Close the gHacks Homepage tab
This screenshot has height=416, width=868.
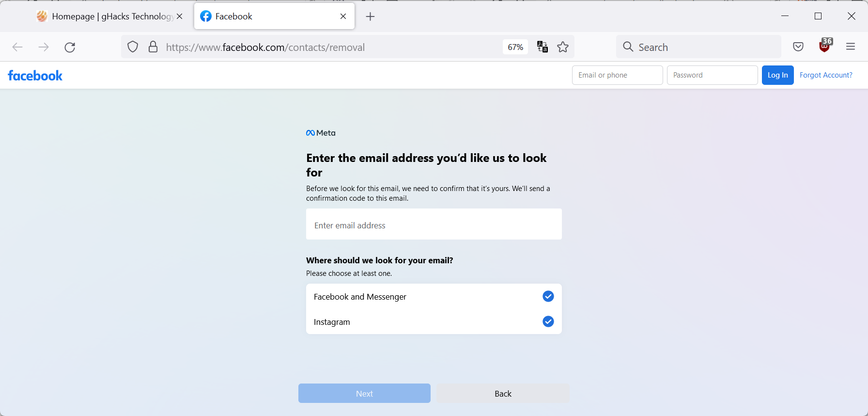coord(180,16)
